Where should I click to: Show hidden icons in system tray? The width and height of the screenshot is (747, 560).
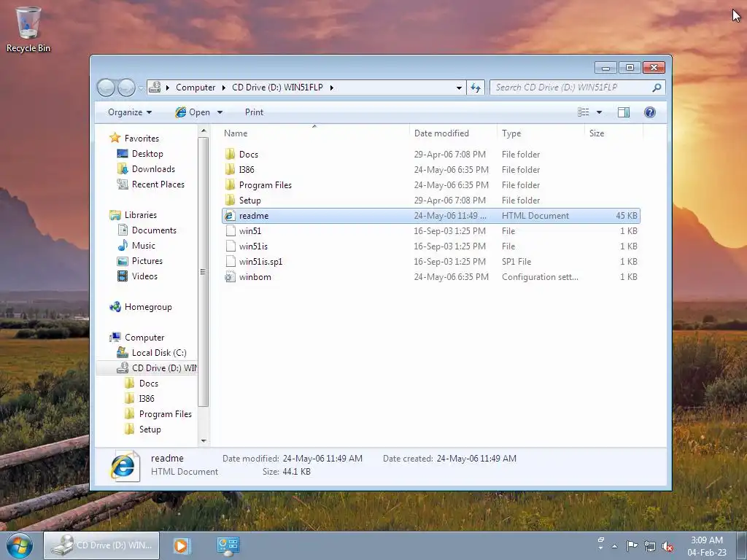pyautogui.click(x=614, y=546)
